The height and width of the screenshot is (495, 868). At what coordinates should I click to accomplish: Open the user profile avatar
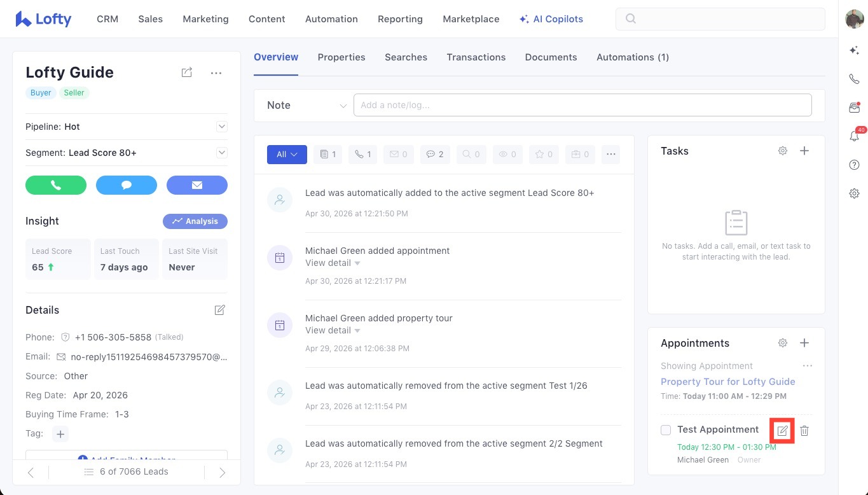854,19
